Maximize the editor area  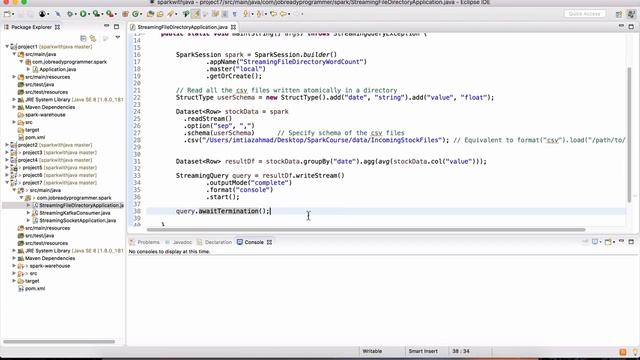click(631, 27)
